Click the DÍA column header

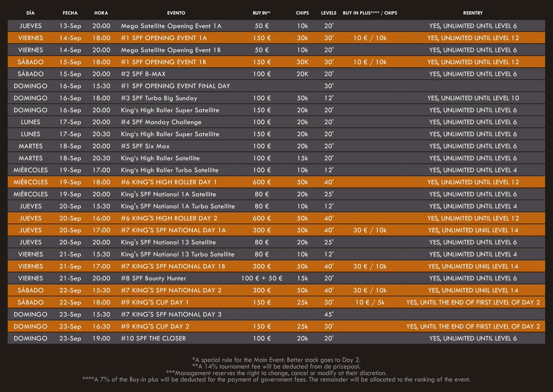point(31,13)
